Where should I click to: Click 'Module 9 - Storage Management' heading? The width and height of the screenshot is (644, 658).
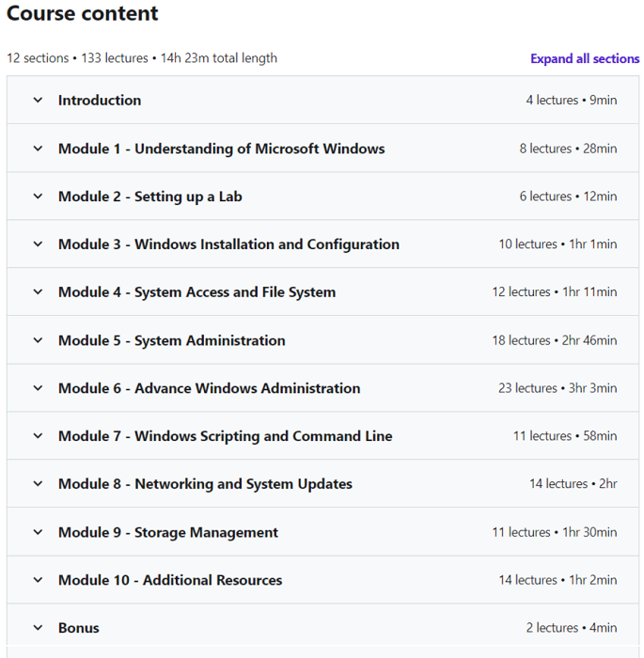click(167, 532)
